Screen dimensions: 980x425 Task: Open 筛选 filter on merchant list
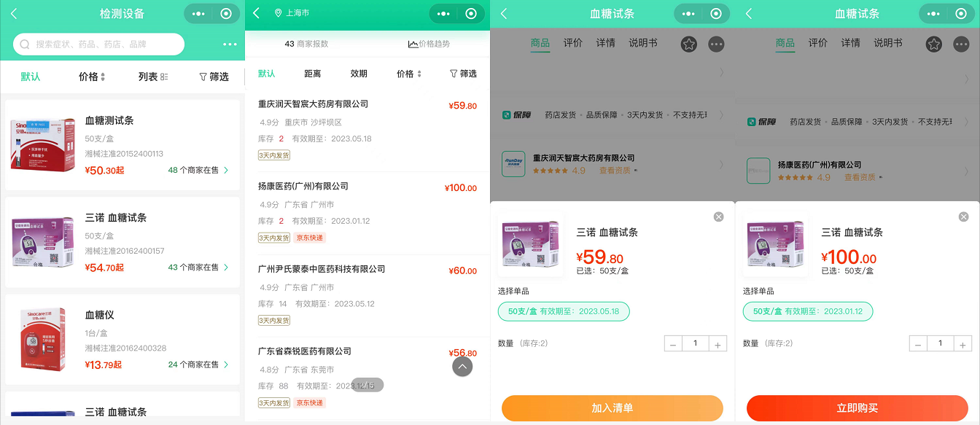[x=463, y=74]
